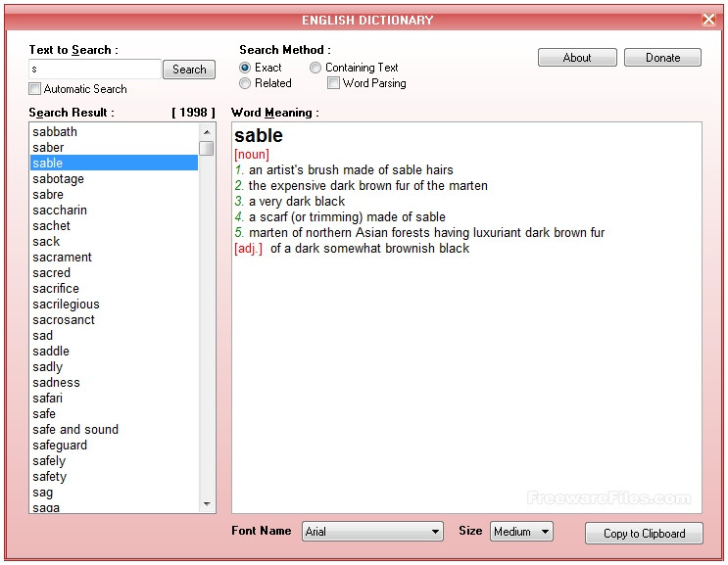Open the Font Name dropdown showing Arial
The height and width of the screenshot is (565, 728).
[x=372, y=532]
